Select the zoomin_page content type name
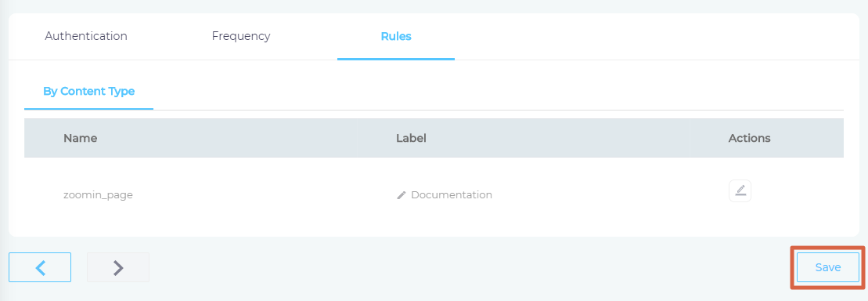 click(x=98, y=195)
